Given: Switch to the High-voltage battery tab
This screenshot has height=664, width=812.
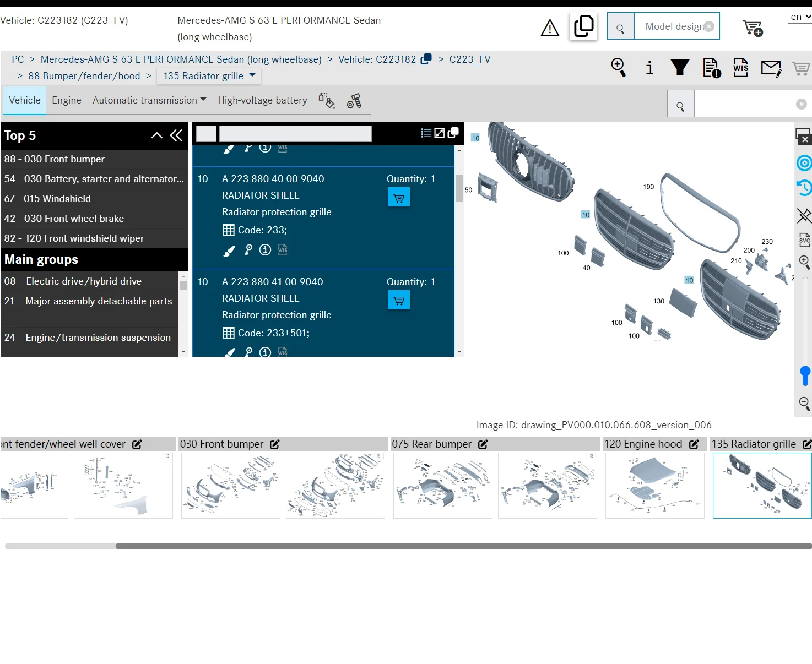Looking at the screenshot, I should 262,100.
